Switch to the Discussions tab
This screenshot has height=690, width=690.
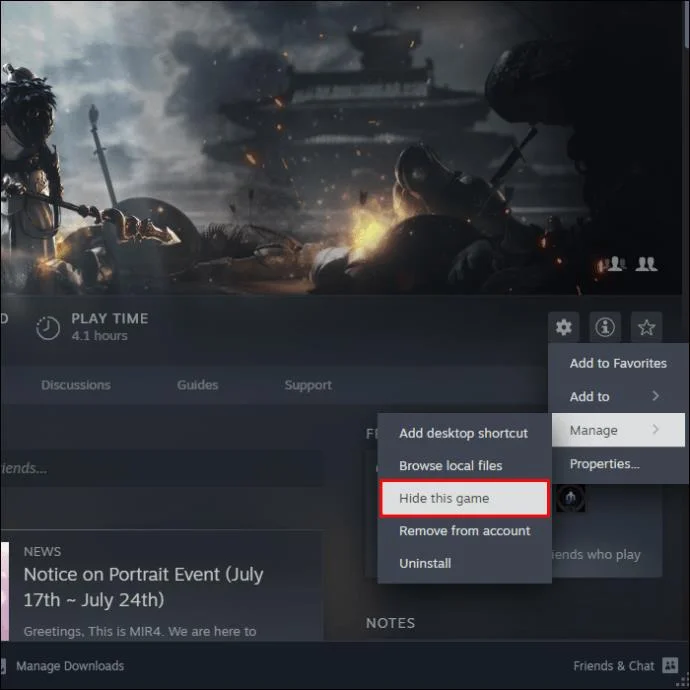pyautogui.click(x=76, y=385)
